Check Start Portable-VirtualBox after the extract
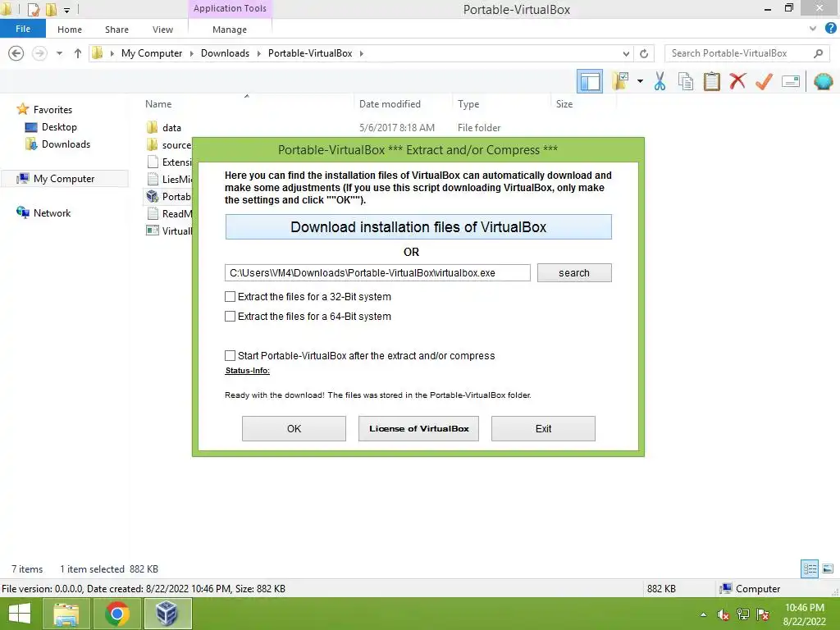Viewport: 840px width, 630px height. [x=230, y=355]
